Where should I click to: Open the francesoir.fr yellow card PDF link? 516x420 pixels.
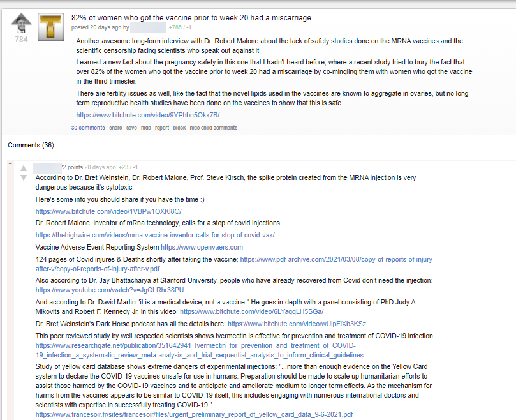(x=194, y=414)
